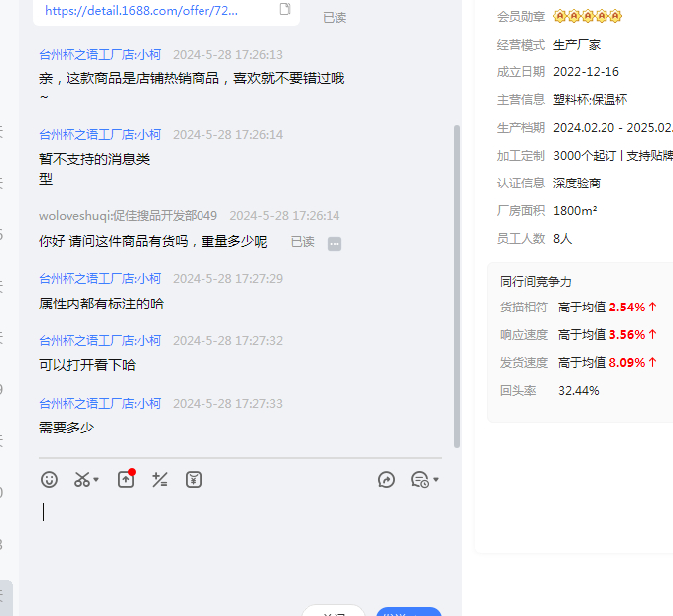
Task: Open the emoji picker
Action: (x=49, y=480)
